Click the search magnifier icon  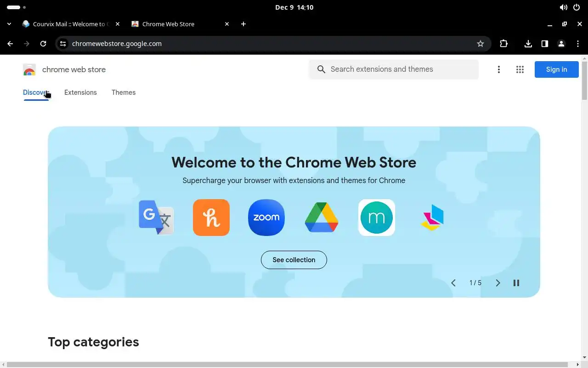click(x=322, y=69)
